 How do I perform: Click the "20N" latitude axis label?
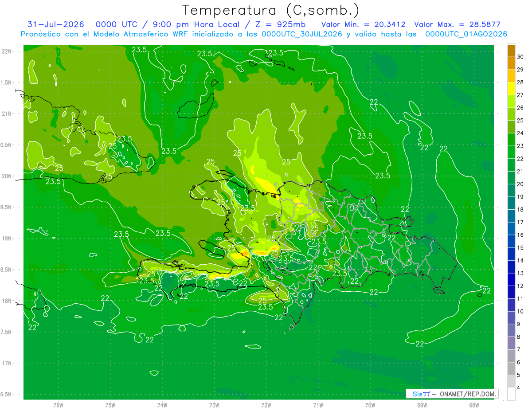(x=8, y=176)
